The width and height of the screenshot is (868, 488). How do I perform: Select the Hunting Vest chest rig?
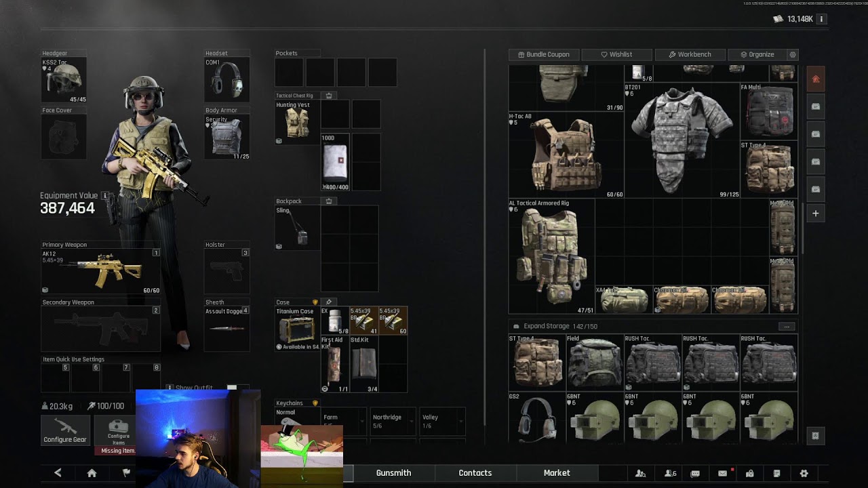click(x=297, y=123)
